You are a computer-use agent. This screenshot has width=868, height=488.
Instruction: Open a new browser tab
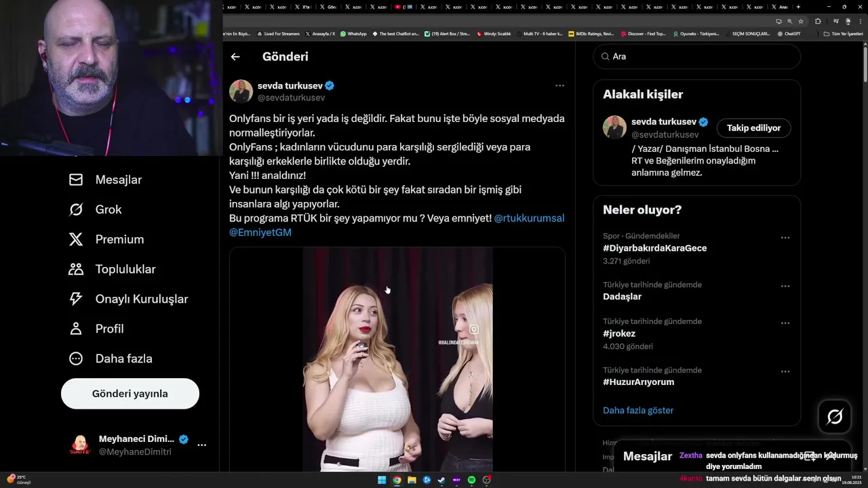(798, 7)
